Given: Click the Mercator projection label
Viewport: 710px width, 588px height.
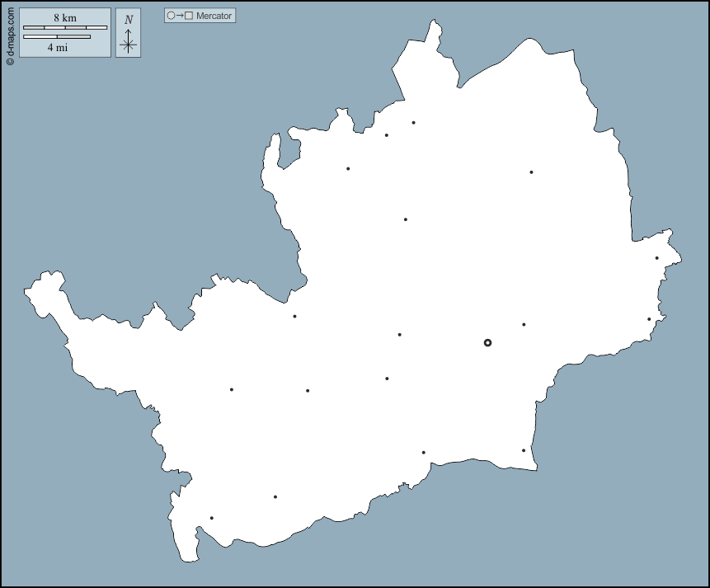Looking at the screenshot, I should [214, 16].
